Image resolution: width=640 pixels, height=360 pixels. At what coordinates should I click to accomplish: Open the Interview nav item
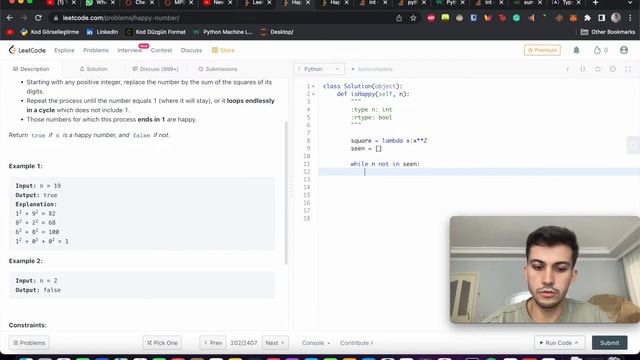(x=129, y=50)
